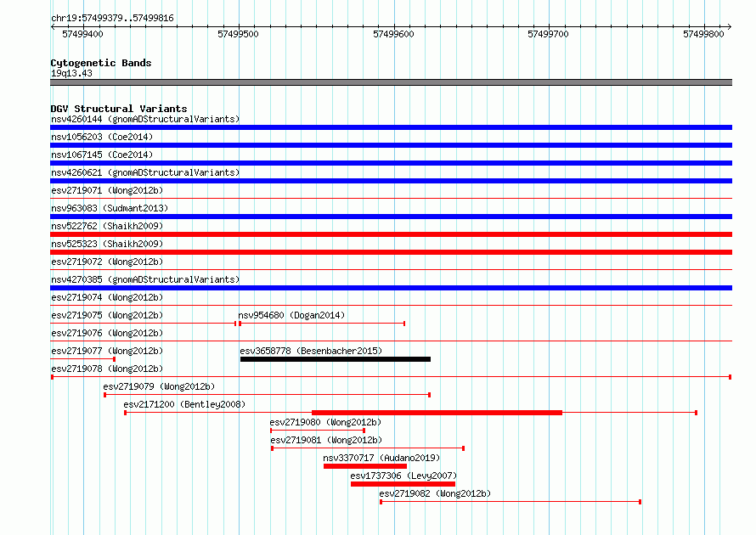Click esv2719080 (Wong2012b) label
The height and width of the screenshot is (535, 756).
coord(325,422)
